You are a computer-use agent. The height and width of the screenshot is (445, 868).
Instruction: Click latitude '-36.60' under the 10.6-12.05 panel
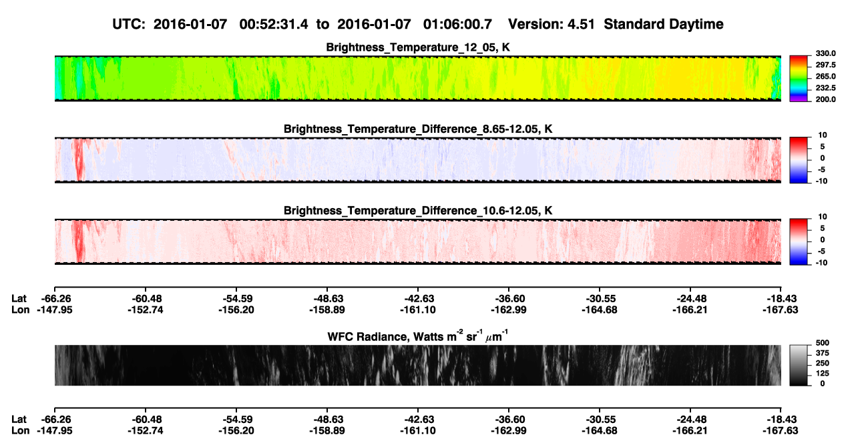pos(509,298)
